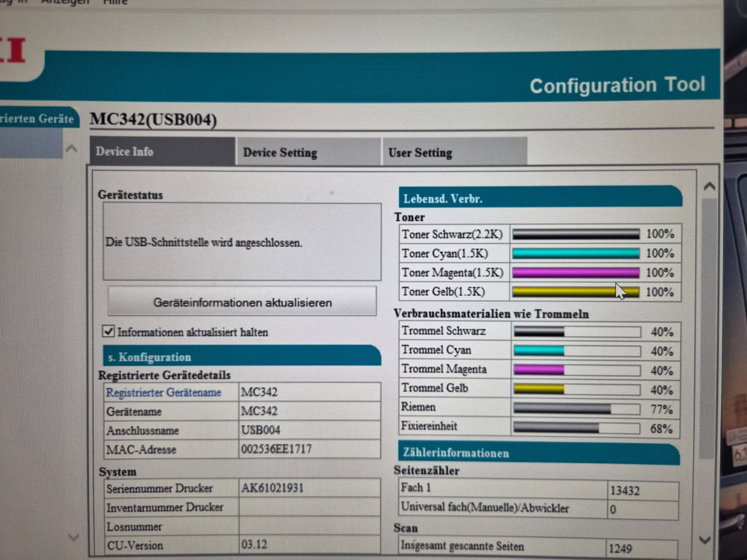The image size is (747, 560).
Task: Click Geräteinformationen aktualisieren button
Action: click(x=242, y=302)
